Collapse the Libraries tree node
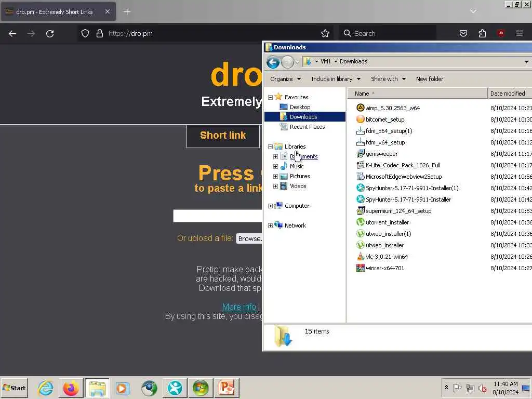This screenshot has width=532, height=399. click(x=270, y=147)
